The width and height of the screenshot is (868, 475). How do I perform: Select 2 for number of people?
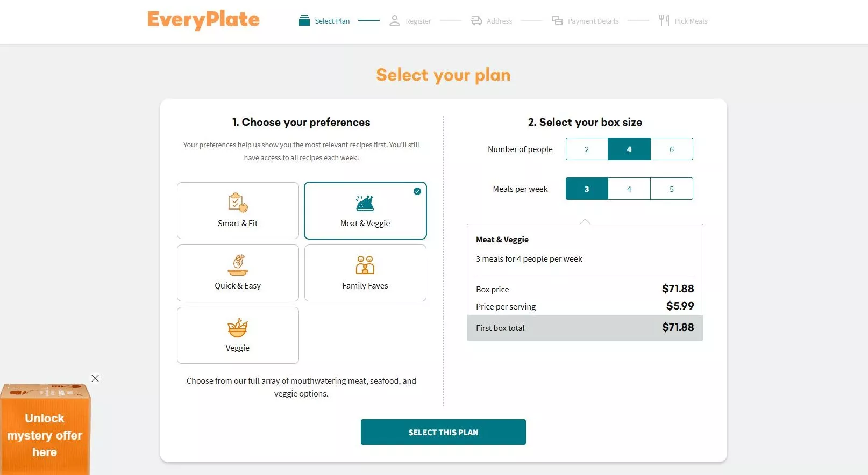pyautogui.click(x=587, y=149)
